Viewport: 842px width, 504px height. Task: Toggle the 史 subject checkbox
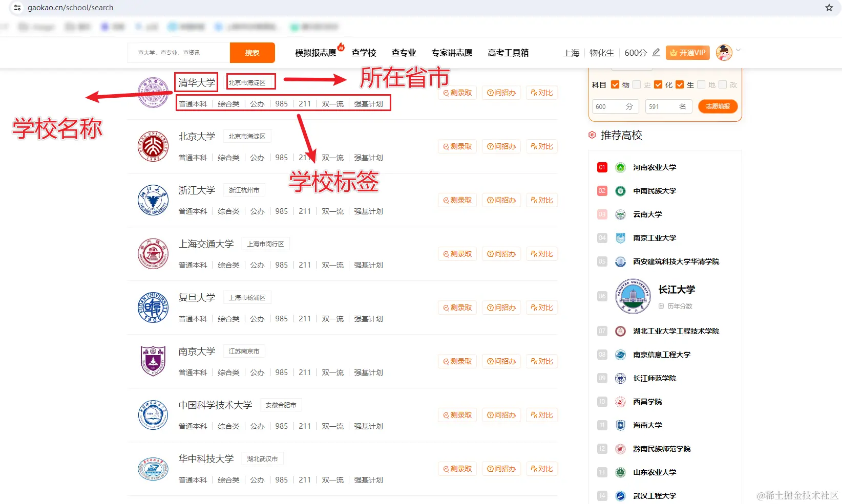tap(637, 84)
